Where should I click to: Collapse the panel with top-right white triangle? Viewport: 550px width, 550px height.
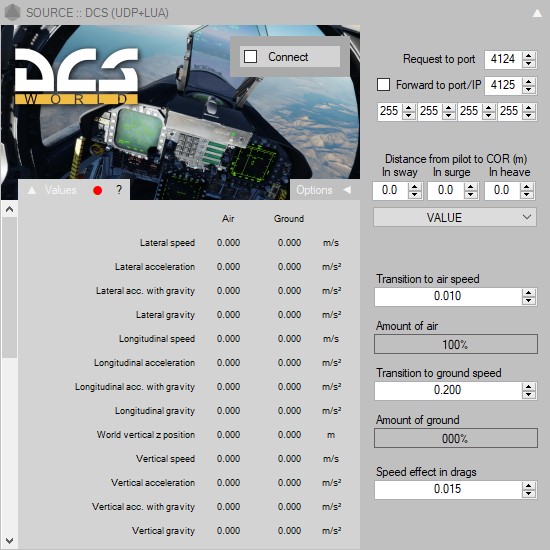(x=537, y=13)
